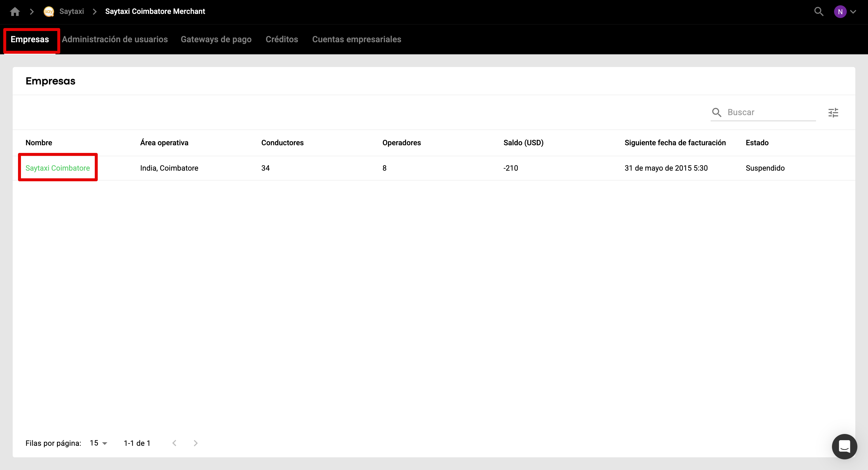
Task: Open global search magnifier in top bar
Action: (818, 12)
